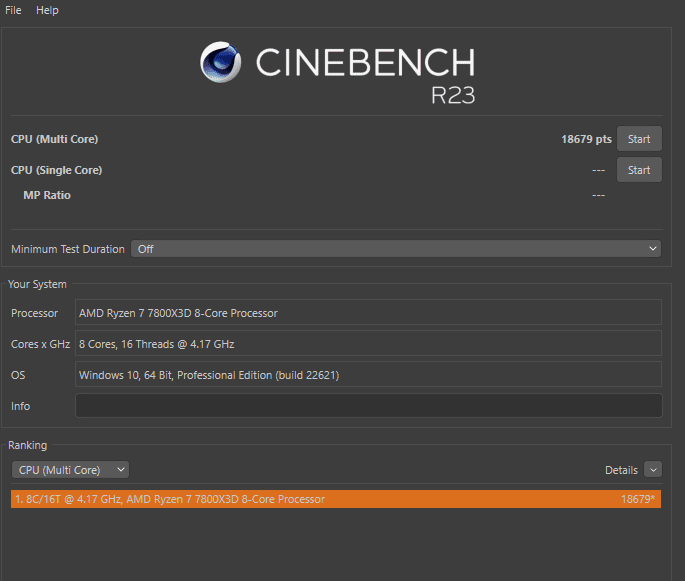
Task: Click the '18679 pts' multi core score
Action: point(586,139)
